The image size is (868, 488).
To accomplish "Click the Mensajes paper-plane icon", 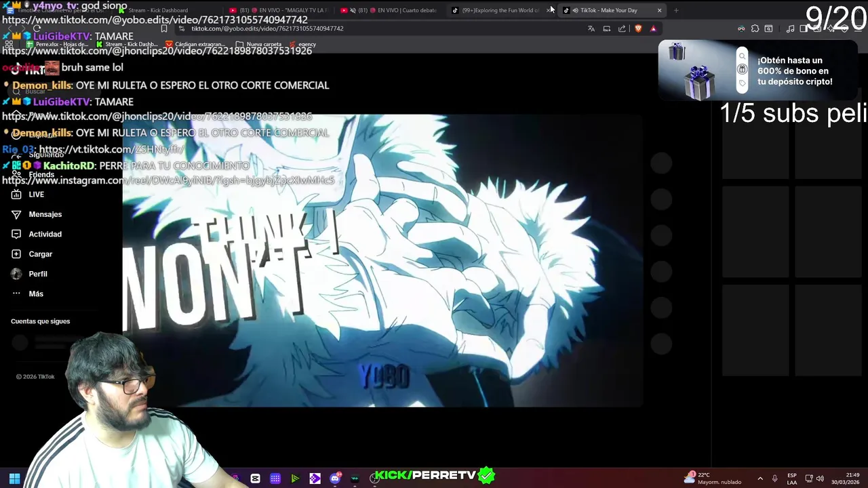I will pos(16,214).
